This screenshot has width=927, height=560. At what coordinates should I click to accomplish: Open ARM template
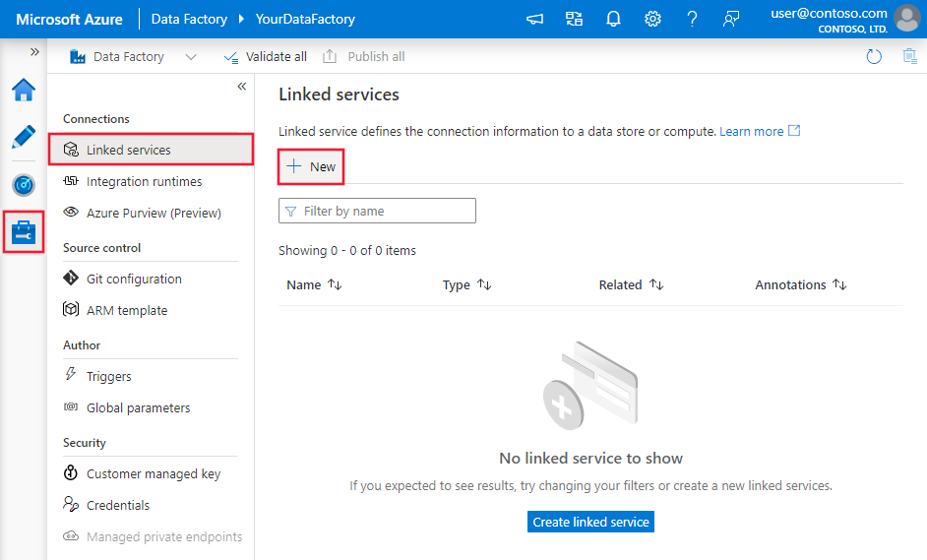click(x=127, y=310)
